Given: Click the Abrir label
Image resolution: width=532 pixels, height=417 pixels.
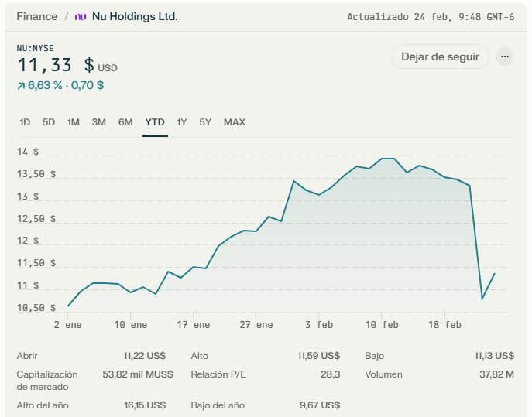Looking at the screenshot, I should (x=27, y=356).
